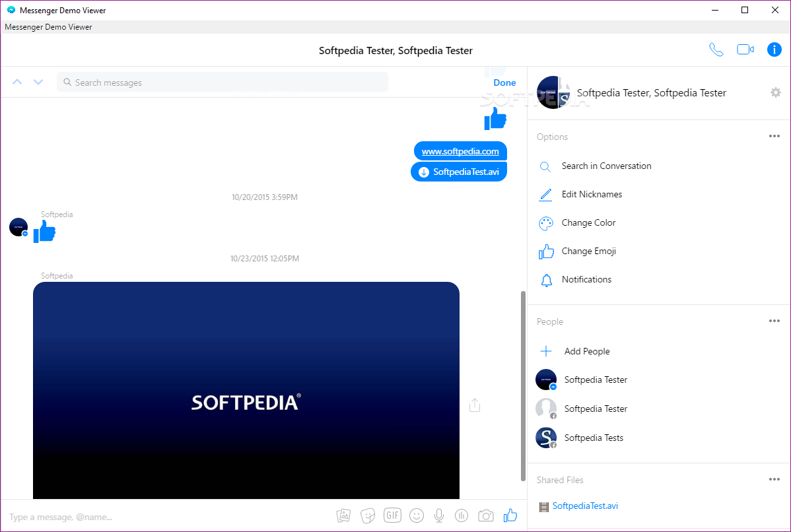Click the plus icon beside Add People
This screenshot has width=791, height=532.
coord(546,351)
